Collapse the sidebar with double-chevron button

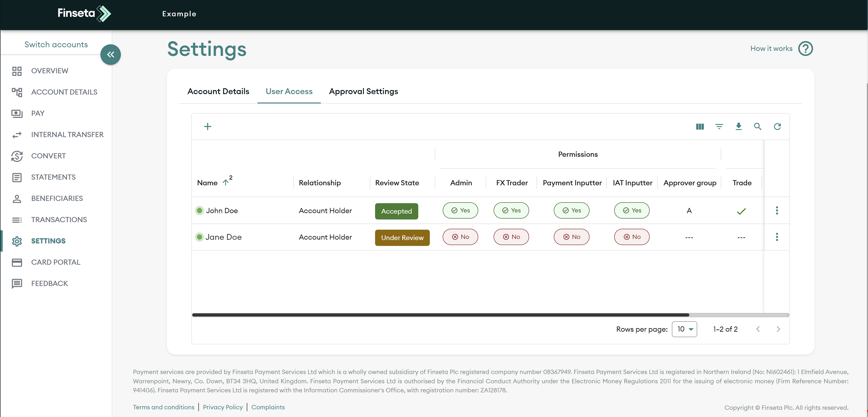click(111, 55)
